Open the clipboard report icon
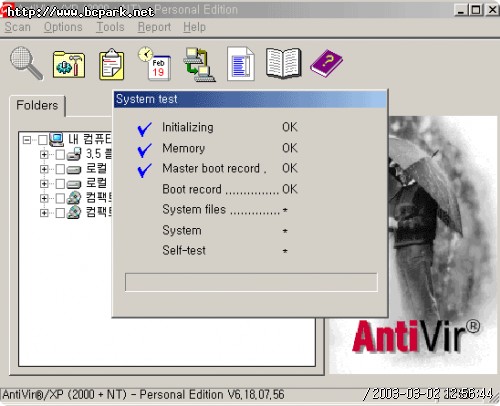 click(112, 64)
